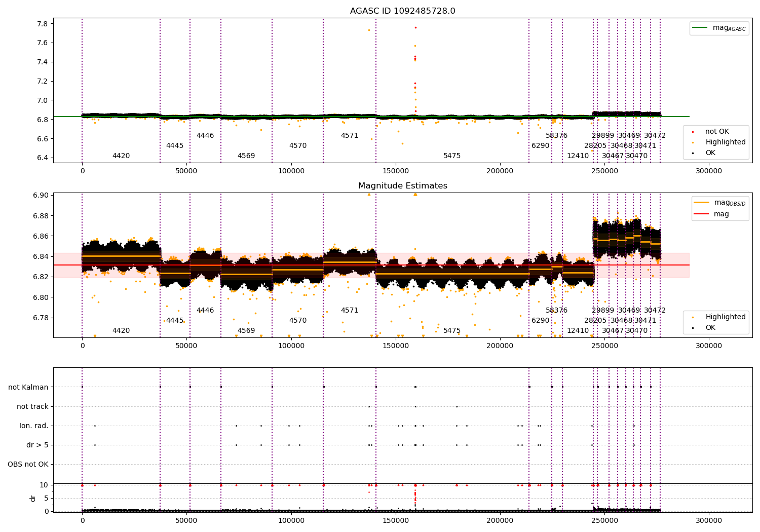Click the 50000 x-tick of the bottom plot
This screenshot has height=532, width=760.
click(186, 520)
